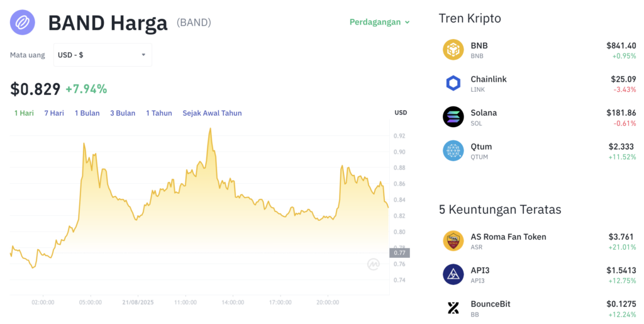Click the CoinMarketCap watermark on chart

point(374,265)
